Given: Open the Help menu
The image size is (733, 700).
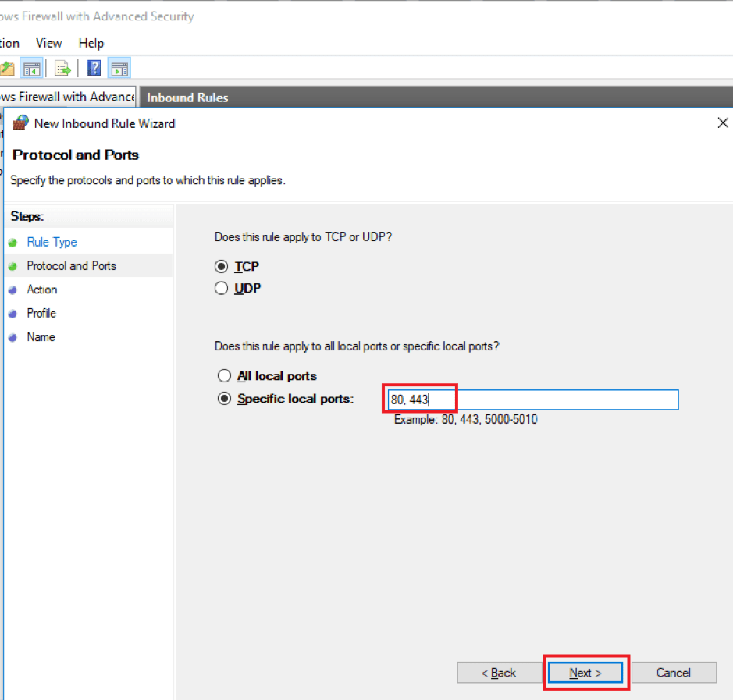Looking at the screenshot, I should pyautogui.click(x=91, y=43).
